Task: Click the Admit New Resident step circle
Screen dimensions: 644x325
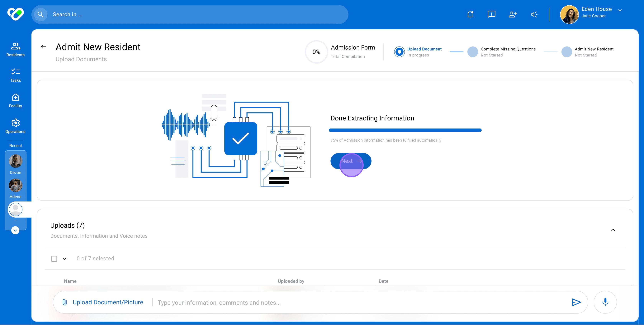Action: tap(566, 52)
